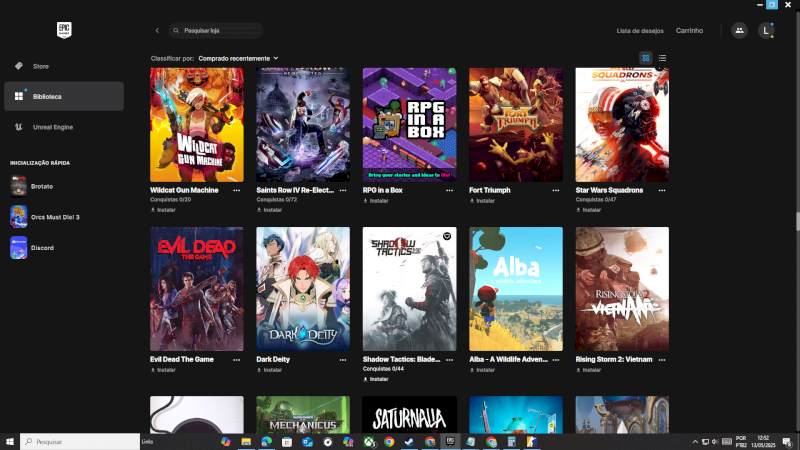Open Saints Row IV Re-Elected cover
The image size is (800, 450).
[303, 125]
